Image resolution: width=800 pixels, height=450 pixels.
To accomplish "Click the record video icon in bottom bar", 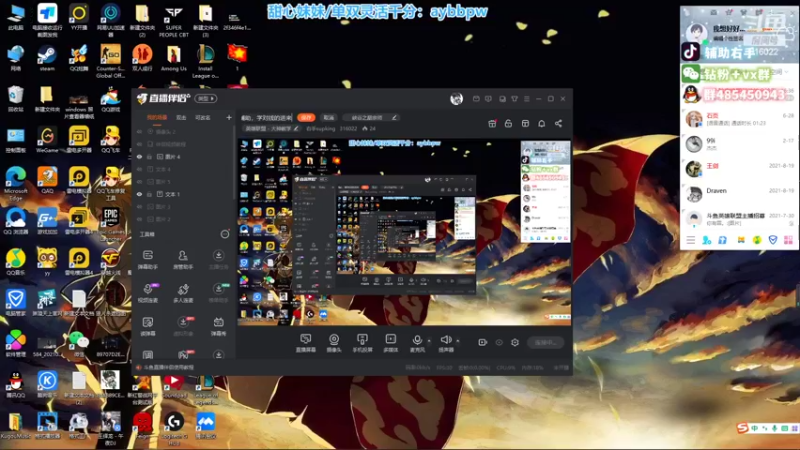I will [483, 342].
